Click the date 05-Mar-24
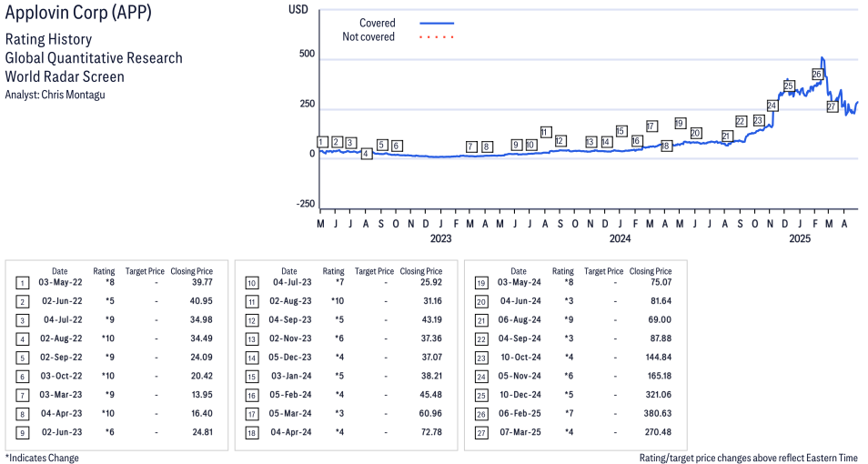Image resolution: width=868 pixels, height=464 pixels. [x=290, y=414]
